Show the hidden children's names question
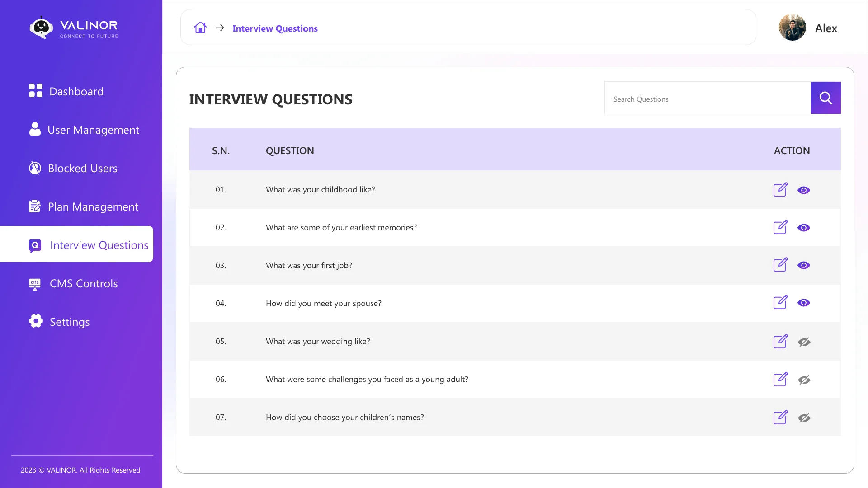This screenshot has width=868, height=488. pos(804,418)
